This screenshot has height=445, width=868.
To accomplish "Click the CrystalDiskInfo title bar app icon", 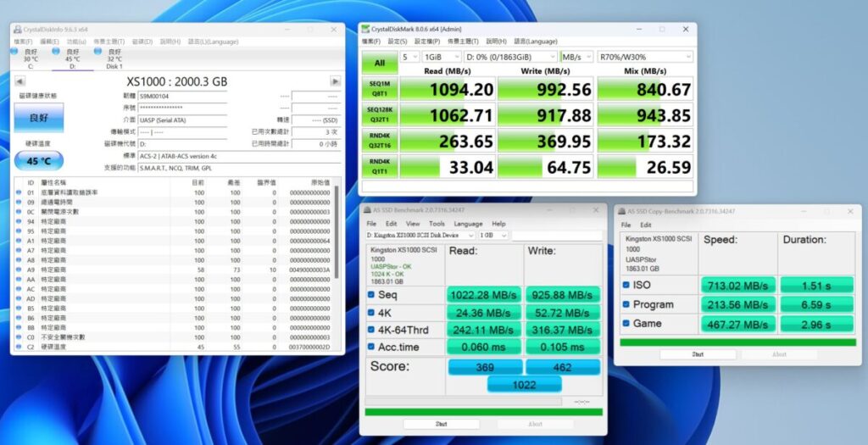I will pyautogui.click(x=18, y=30).
